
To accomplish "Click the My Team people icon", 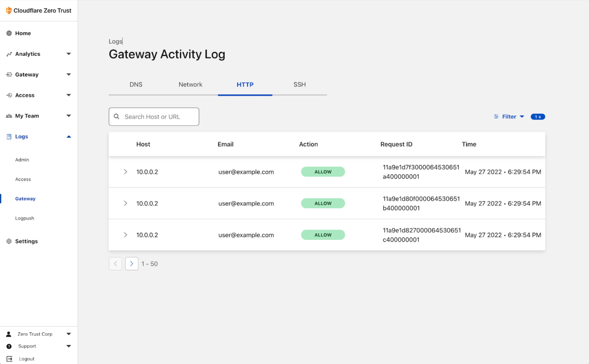I will (x=9, y=116).
